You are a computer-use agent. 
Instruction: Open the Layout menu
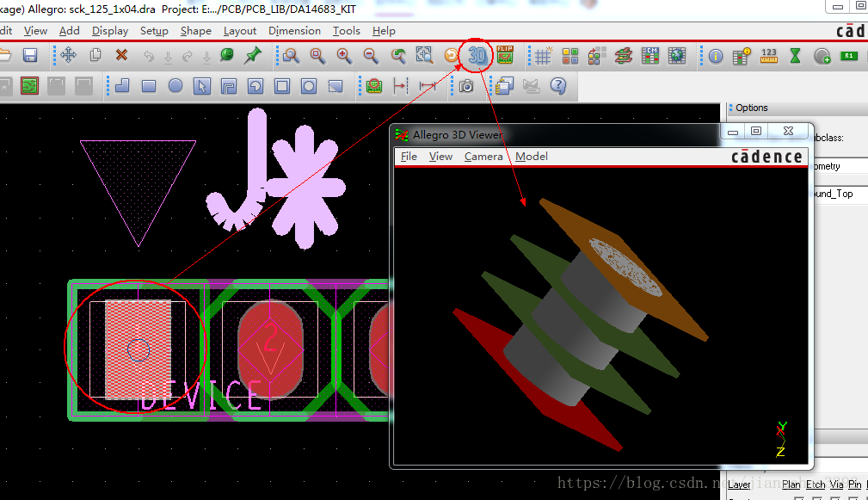point(240,31)
